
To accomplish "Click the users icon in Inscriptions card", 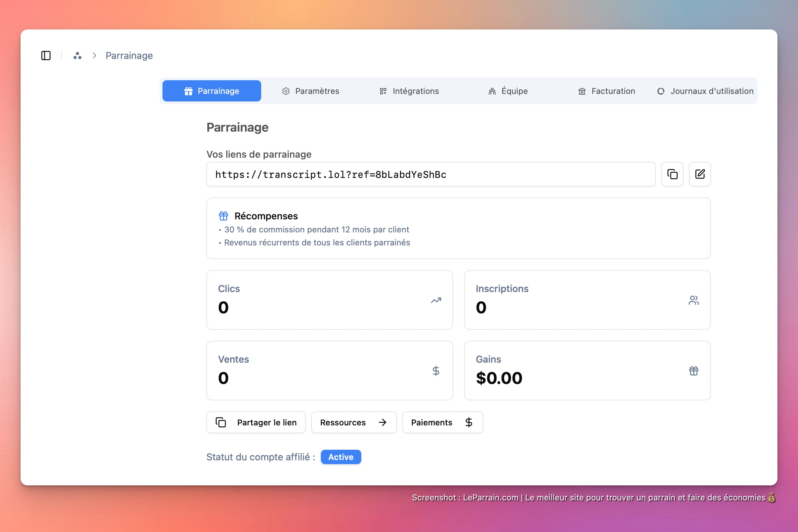I will (x=693, y=300).
